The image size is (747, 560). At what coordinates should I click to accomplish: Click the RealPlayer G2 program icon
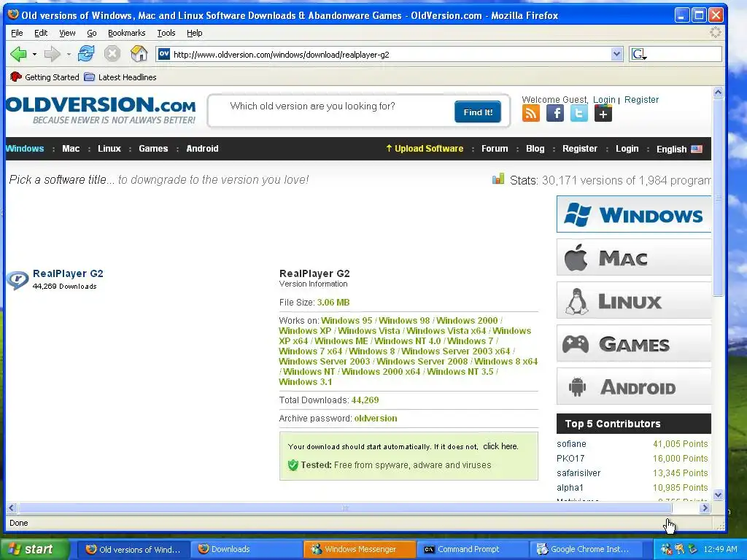[x=18, y=280]
